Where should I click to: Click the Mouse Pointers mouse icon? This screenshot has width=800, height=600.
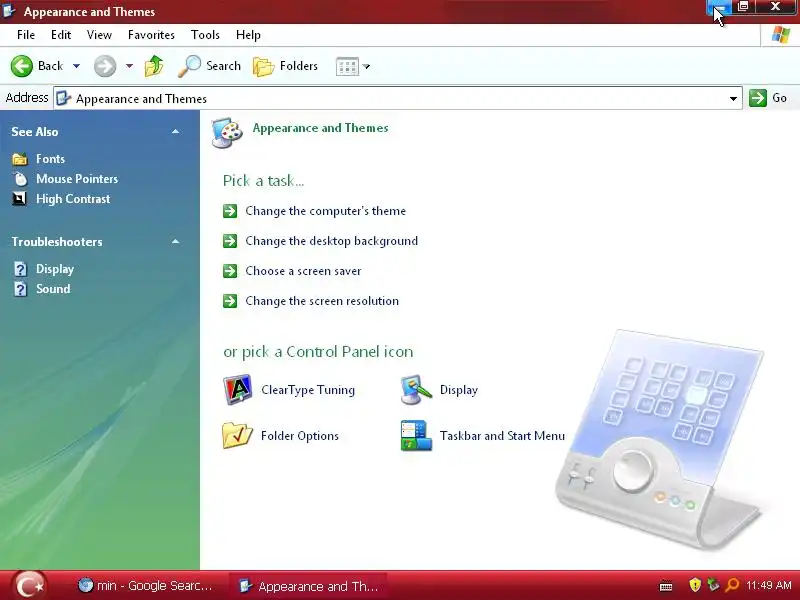20,179
